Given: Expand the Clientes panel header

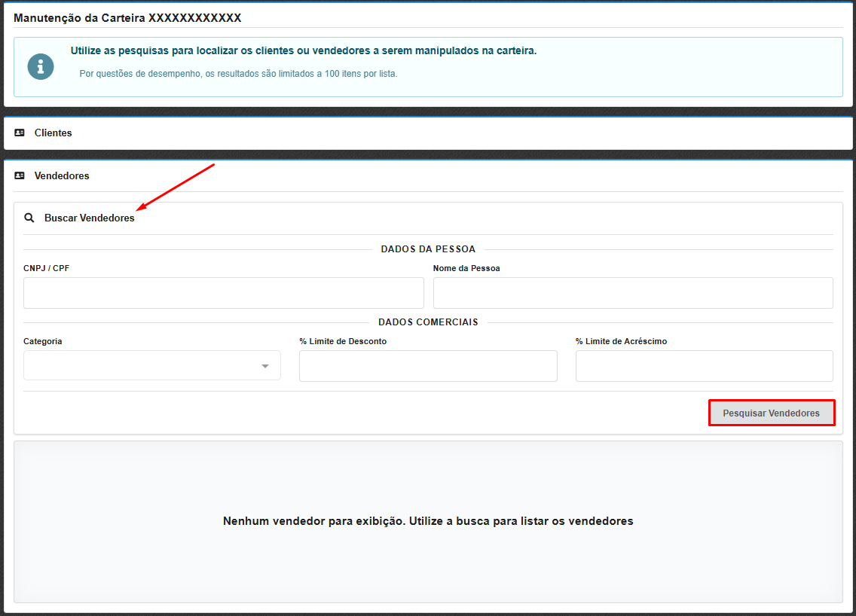Looking at the screenshot, I should tap(53, 133).
